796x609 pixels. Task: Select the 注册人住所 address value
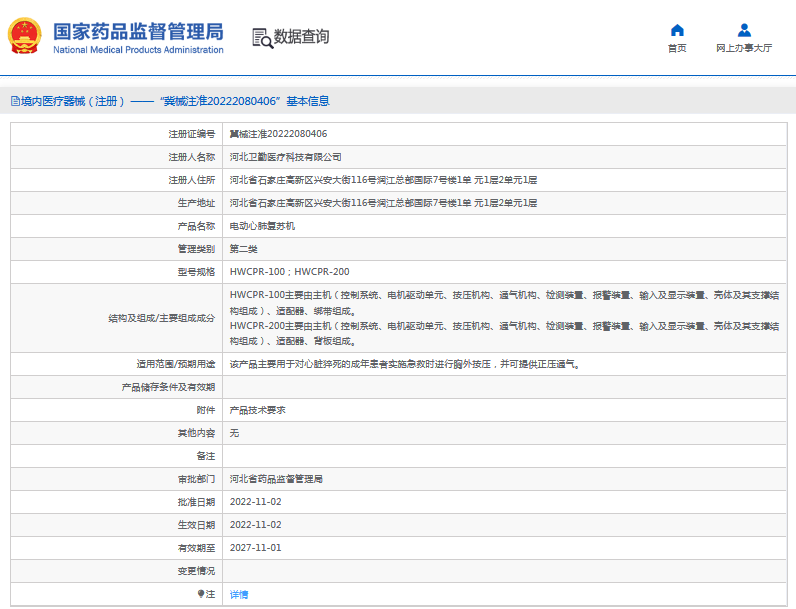point(383,180)
